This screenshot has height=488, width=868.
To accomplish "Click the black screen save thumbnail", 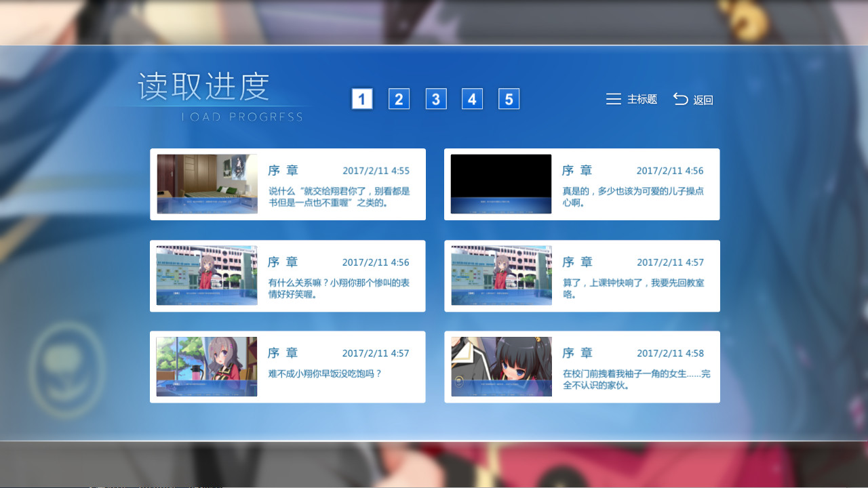I will point(500,184).
